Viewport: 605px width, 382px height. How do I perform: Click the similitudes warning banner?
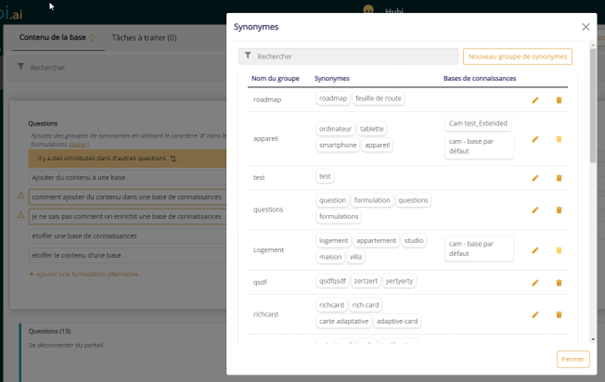pyautogui.click(x=127, y=159)
